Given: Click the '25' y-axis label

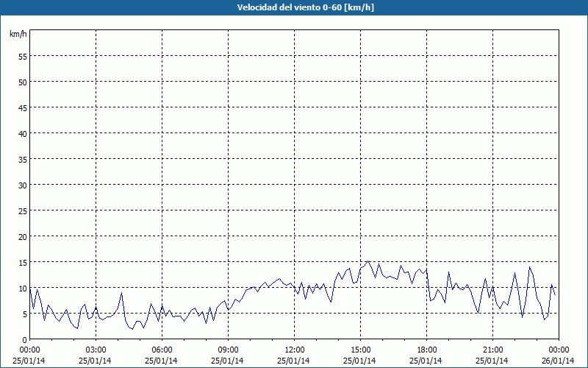Looking at the screenshot, I should [23, 211].
